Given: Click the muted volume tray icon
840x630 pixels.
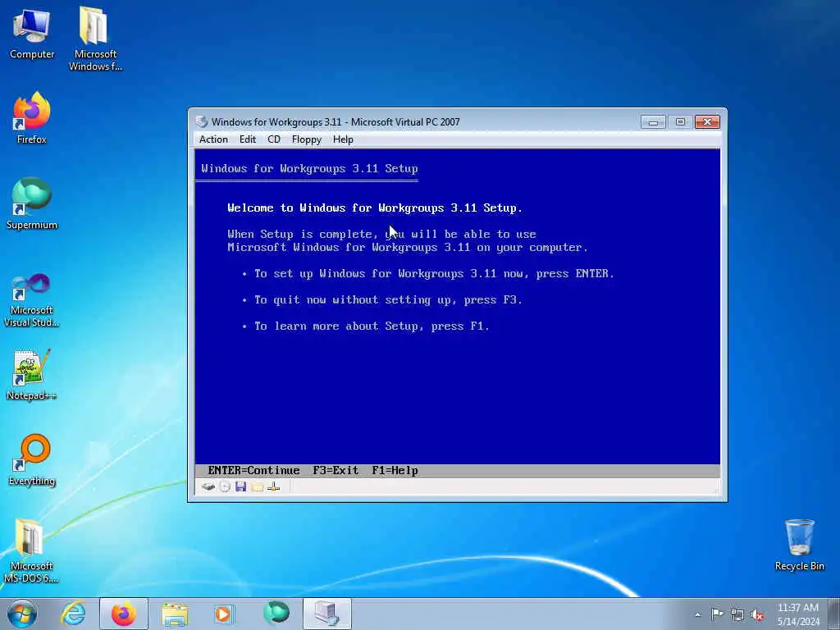Looking at the screenshot, I should [757, 614].
